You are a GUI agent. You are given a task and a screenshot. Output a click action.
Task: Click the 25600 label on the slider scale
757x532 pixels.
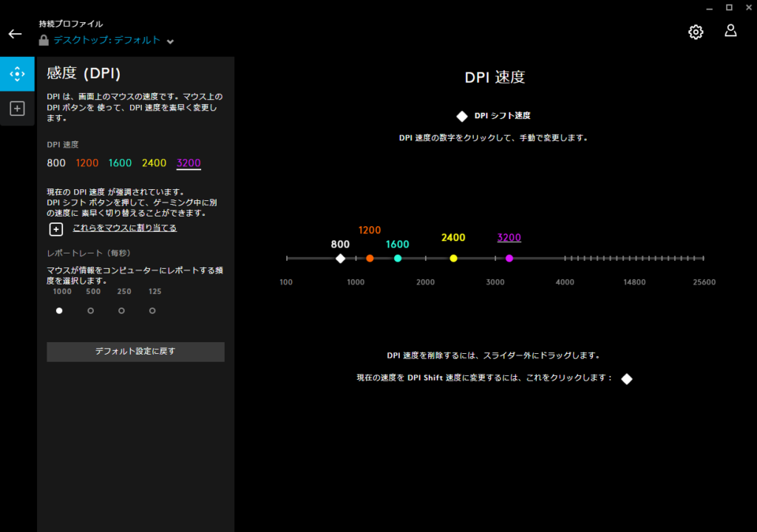click(x=705, y=282)
